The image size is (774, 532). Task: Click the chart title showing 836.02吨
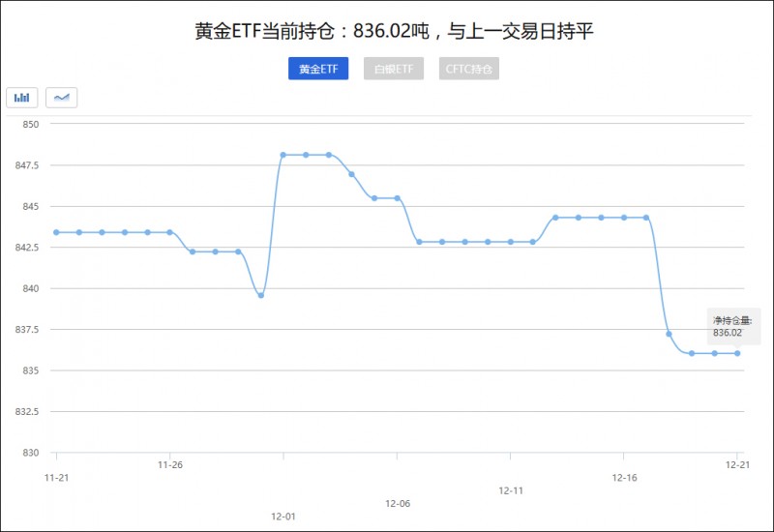coord(394,31)
